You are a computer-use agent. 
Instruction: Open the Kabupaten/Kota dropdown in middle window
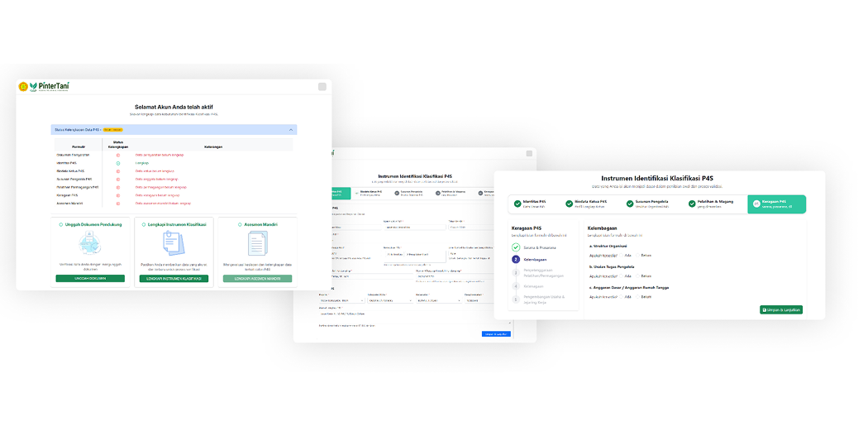[x=390, y=301]
